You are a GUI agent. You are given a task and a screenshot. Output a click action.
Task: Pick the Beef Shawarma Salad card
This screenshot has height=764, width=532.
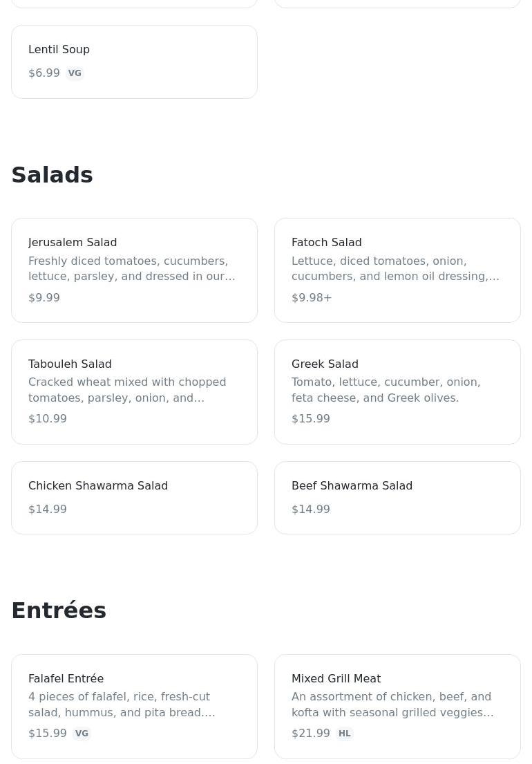click(x=397, y=498)
